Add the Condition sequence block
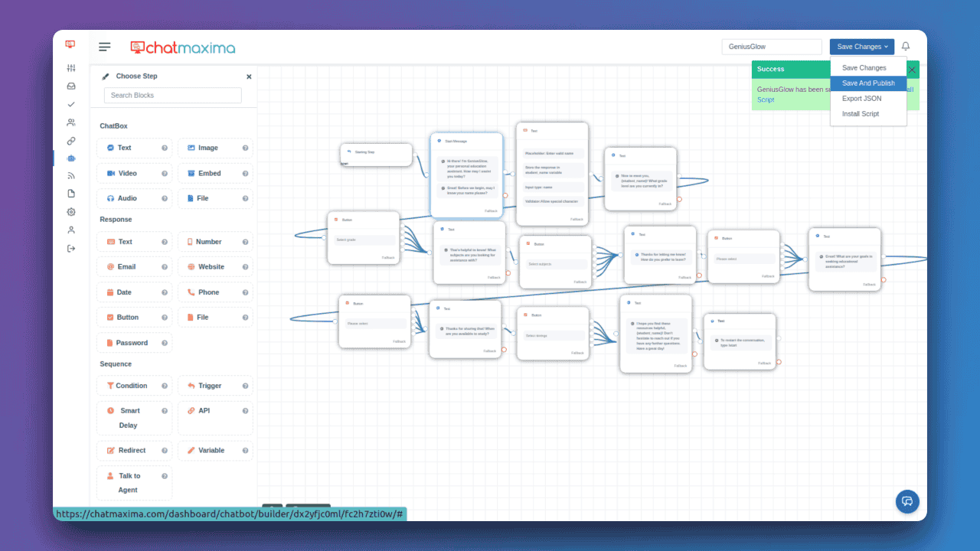Screen dimensions: 980x551 pos(135,386)
